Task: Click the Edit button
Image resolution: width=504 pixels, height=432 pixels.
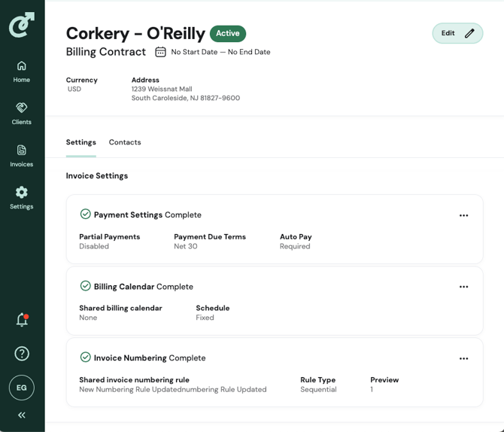Action: click(457, 33)
